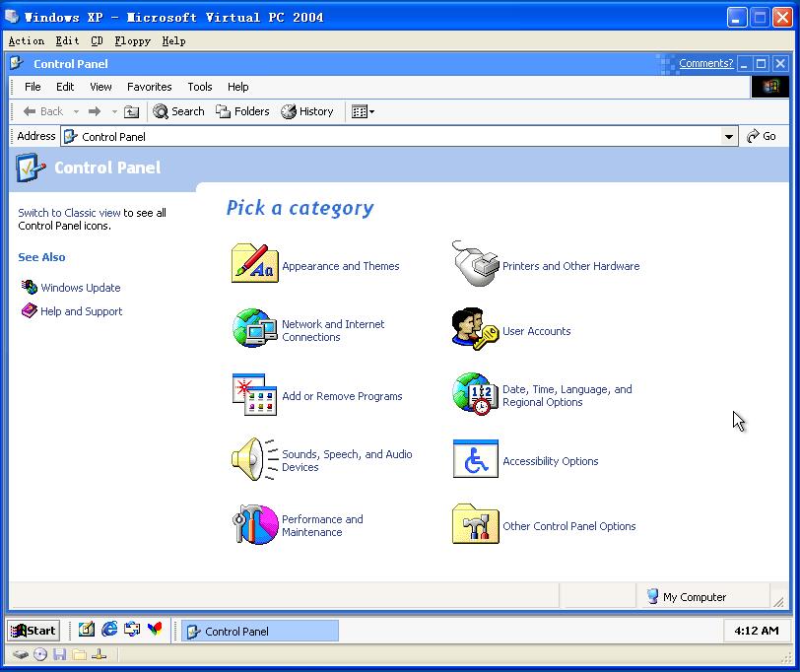
Task: Expand the Forward history dropdown arrow
Action: (x=114, y=111)
